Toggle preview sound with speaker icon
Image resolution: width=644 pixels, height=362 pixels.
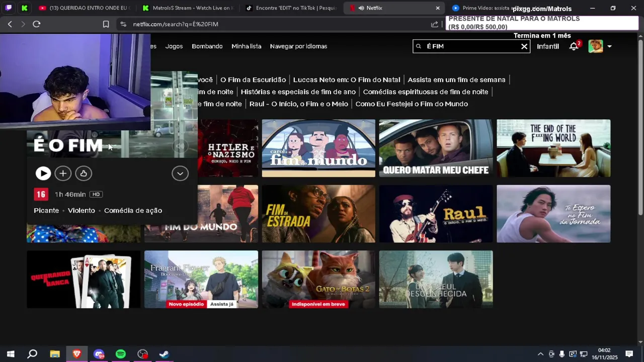tap(180, 146)
